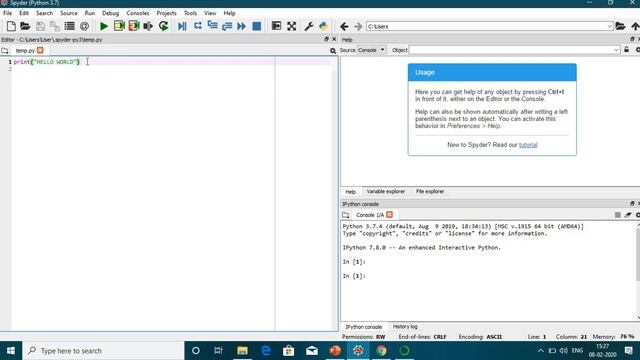Continue execution debug icon

[x=242, y=26]
